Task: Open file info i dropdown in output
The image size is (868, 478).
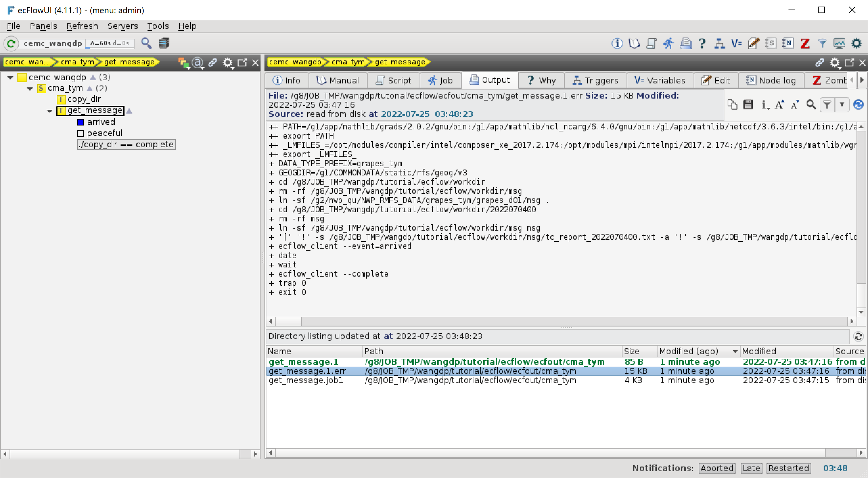Action: [x=765, y=105]
